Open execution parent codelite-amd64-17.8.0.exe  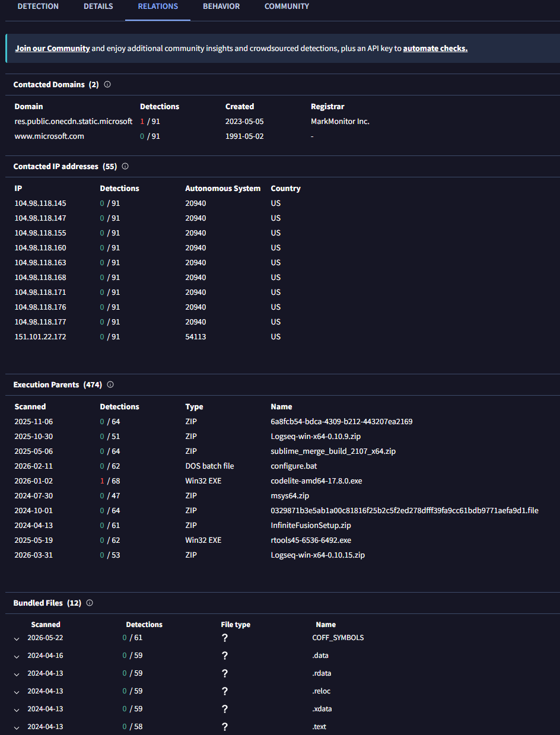coord(316,481)
